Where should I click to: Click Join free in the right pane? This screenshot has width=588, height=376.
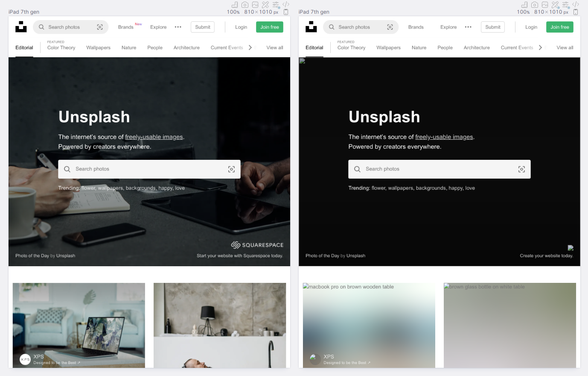pyautogui.click(x=560, y=27)
